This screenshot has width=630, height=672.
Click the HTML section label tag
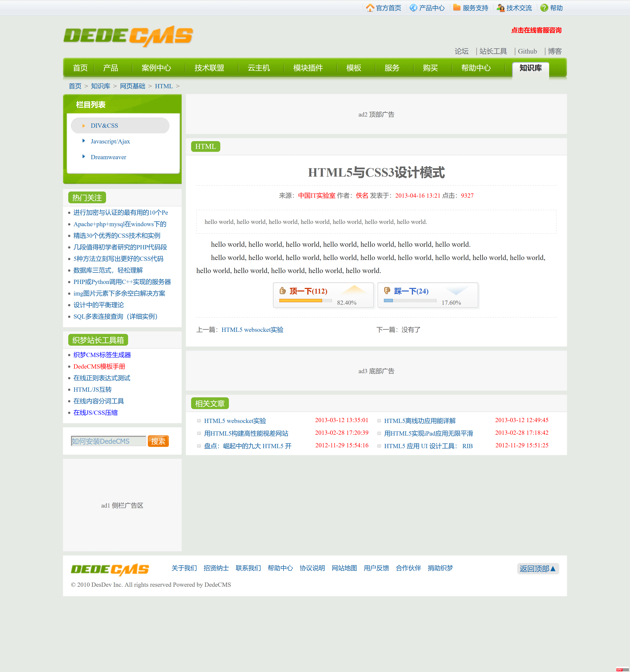pyautogui.click(x=206, y=146)
